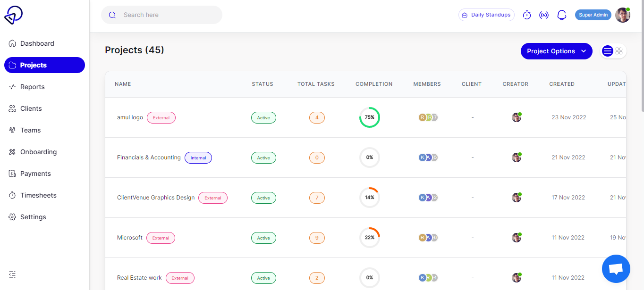Open the timer/stopwatch icon in the header
Screen dimensions: 644x290
(x=526, y=15)
